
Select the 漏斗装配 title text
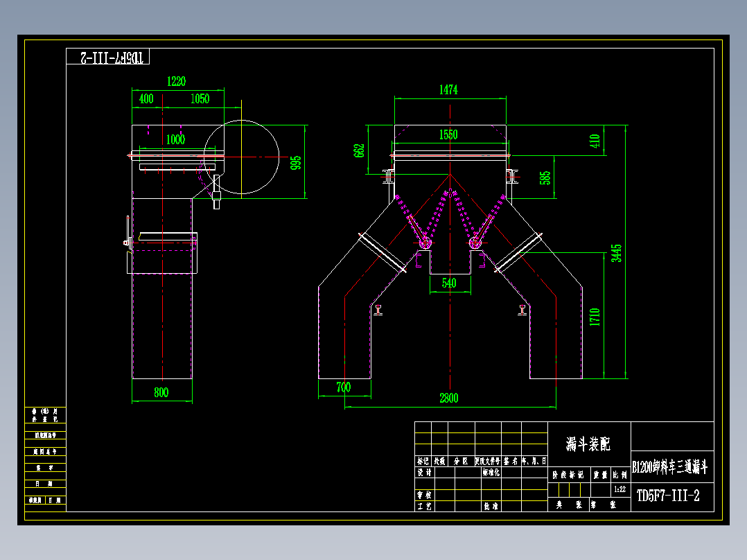[x=588, y=444]
